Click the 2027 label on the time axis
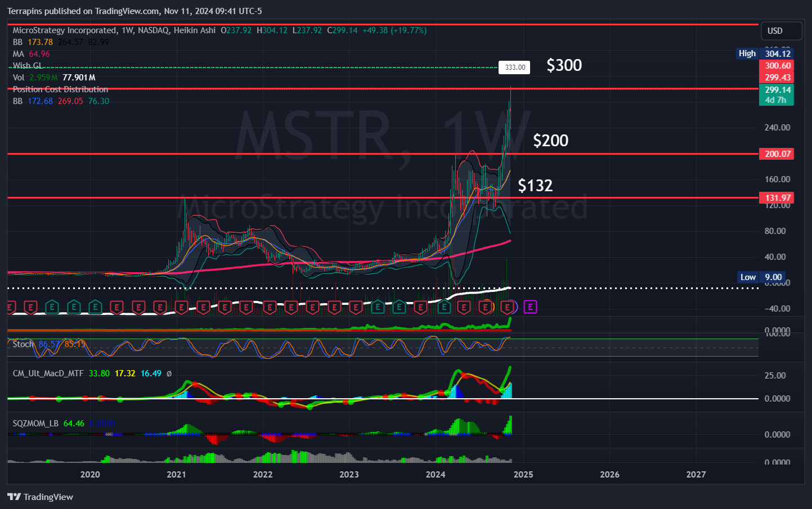The height and width of the screenshot is (509, 812). [x=696, y=475]
